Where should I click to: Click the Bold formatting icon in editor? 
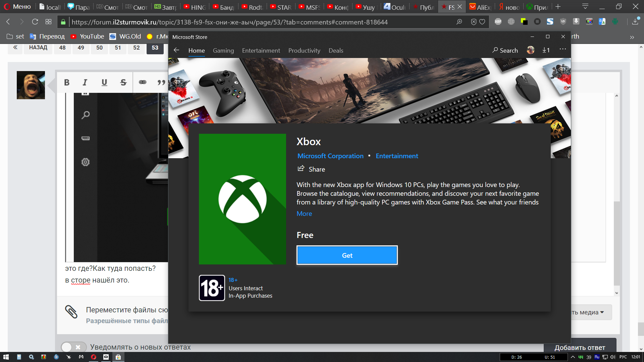67,82
